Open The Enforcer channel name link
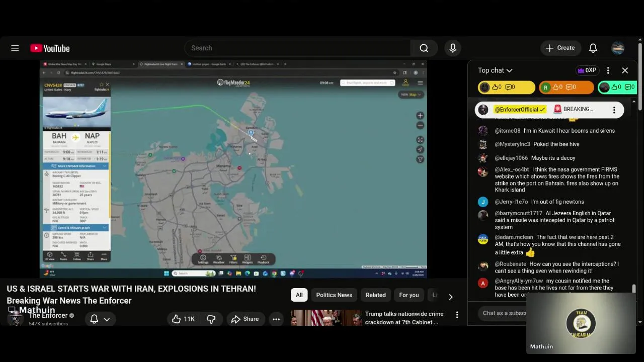The width and height of the screenshot is (644, 362). [x=48, y=316]
